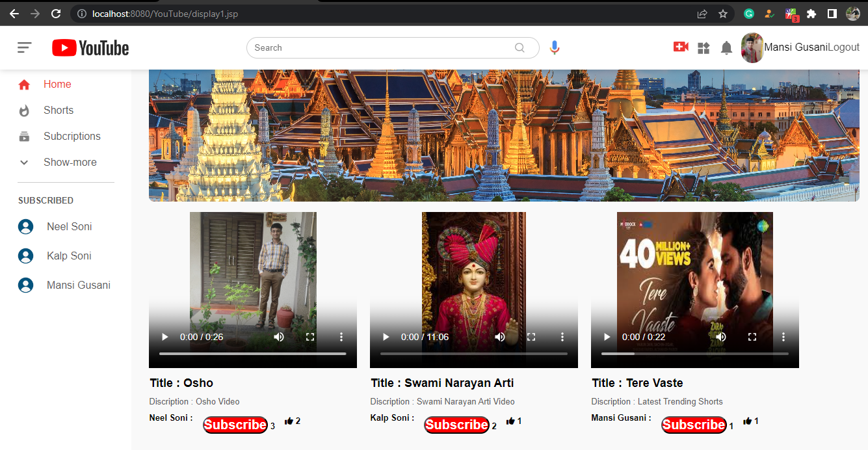Screen dimensions: 868x450
Task: Expand the Show-more sidebar item
Action: (x=57, y=163)
